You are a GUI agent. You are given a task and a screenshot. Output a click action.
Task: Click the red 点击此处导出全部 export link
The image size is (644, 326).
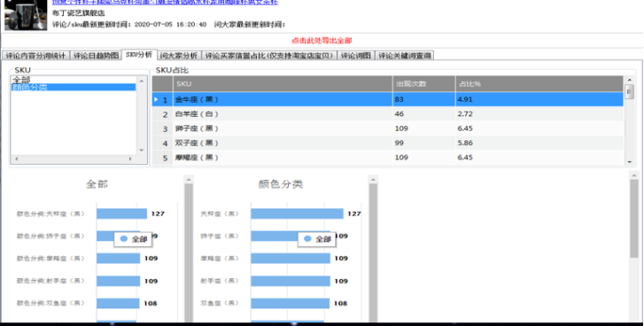point(322,40)
